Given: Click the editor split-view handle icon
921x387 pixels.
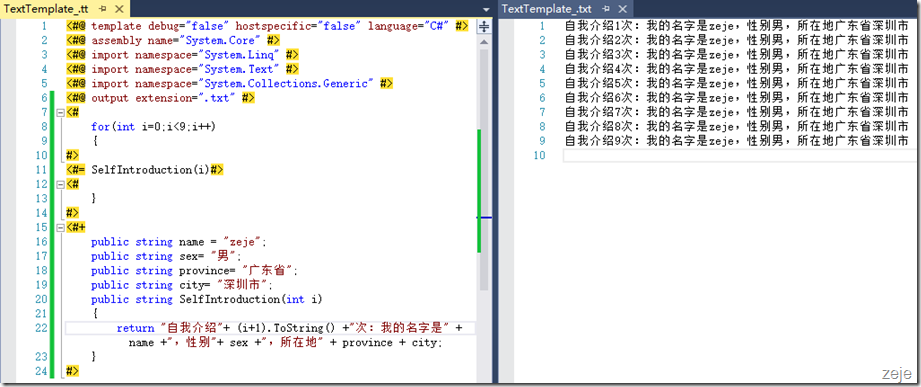Looking at the screenshot, I should pos(484,26).
